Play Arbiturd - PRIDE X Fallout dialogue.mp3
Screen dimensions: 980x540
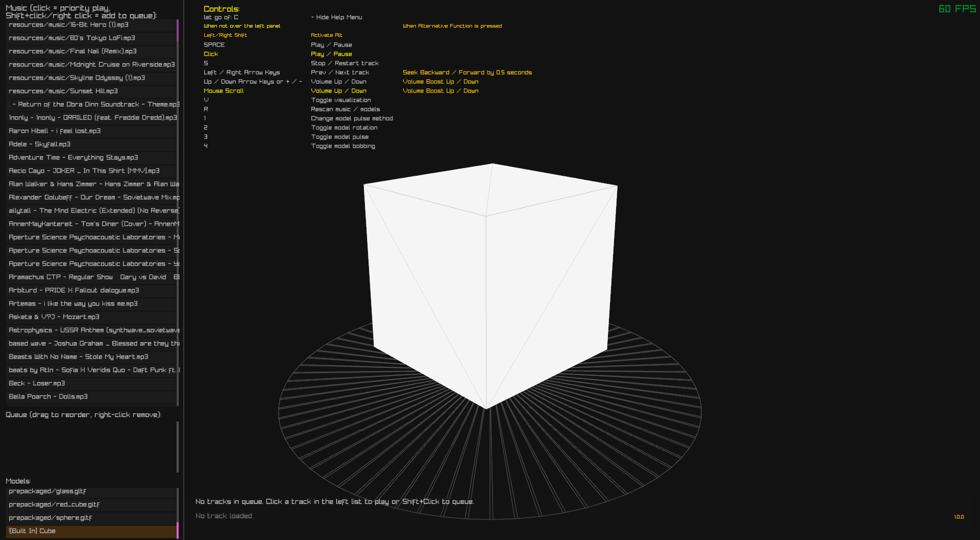[x=91, y=291]
